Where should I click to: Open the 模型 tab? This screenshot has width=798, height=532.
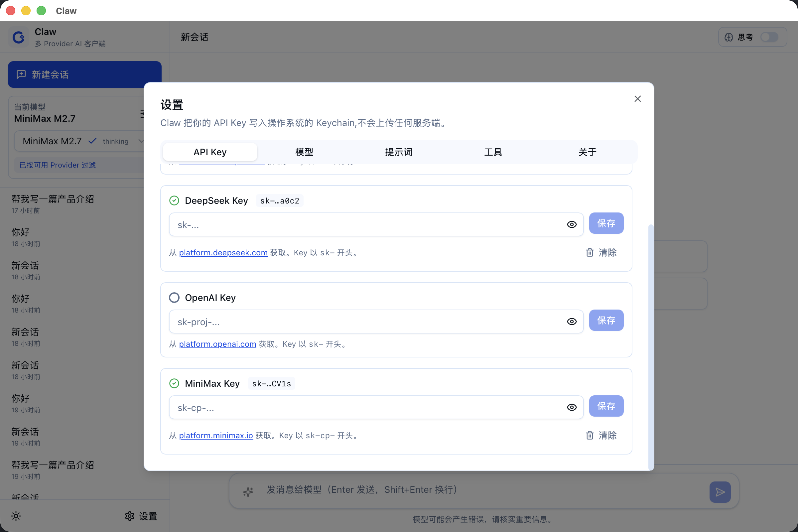[304, 152]
